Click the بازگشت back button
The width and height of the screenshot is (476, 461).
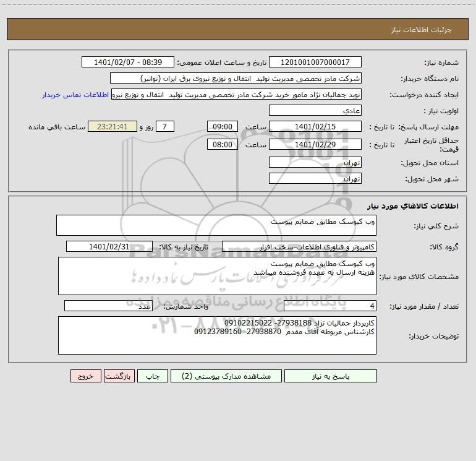[x=119, y=376]
